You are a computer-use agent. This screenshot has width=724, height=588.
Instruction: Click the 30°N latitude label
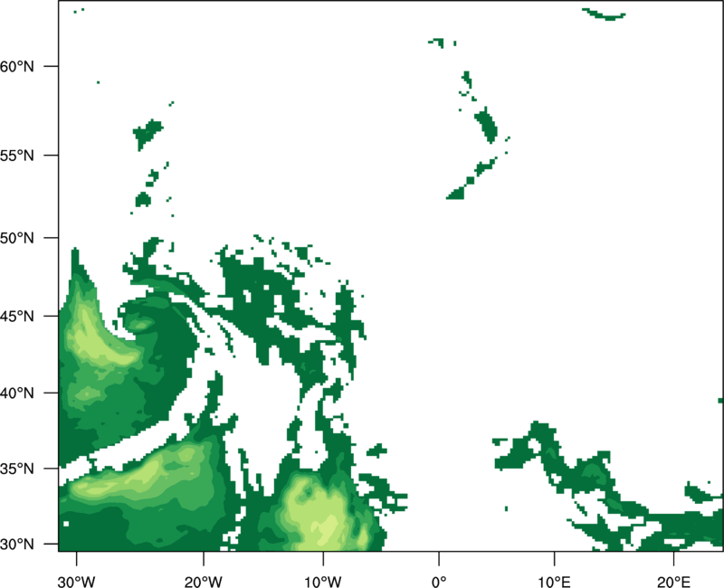coord(17,545)
